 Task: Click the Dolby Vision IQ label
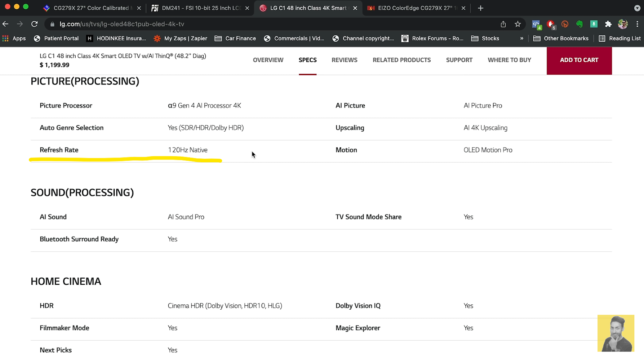pyautogui.click(x=358, y=306)
